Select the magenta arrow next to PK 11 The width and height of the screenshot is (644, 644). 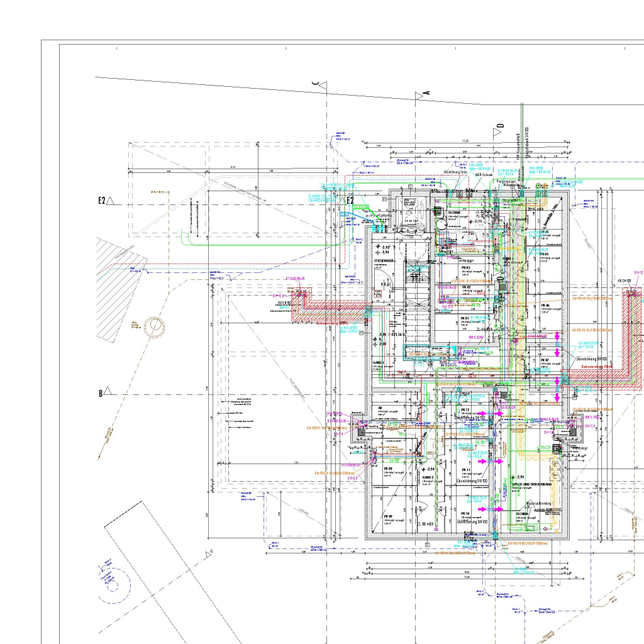pos(482,461)
